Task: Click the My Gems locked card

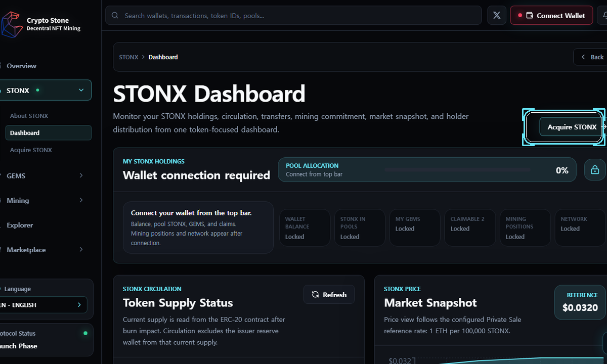Action: point(415,228)
